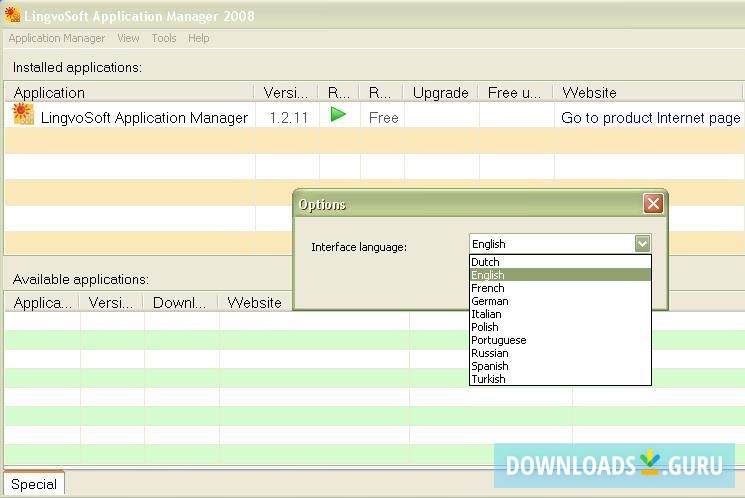Click the LingvoSoft sun icon in title bar
Viewport: 745px width, 498px height.
(12, 15)
